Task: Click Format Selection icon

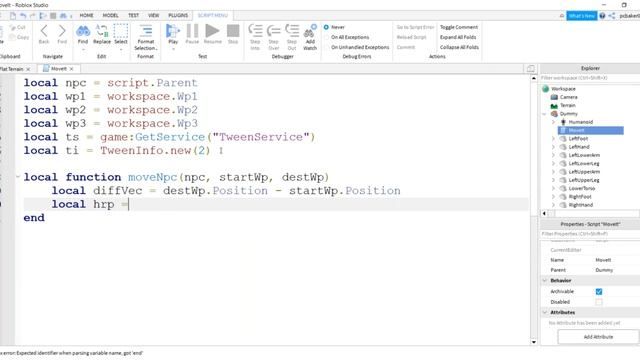Action: tap(146, 31)
